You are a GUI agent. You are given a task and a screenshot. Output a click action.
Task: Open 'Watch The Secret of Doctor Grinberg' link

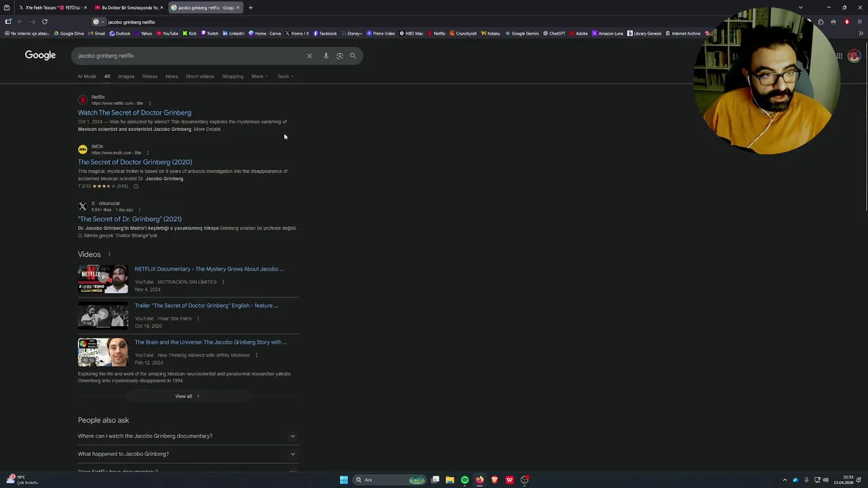click(134, 113)
